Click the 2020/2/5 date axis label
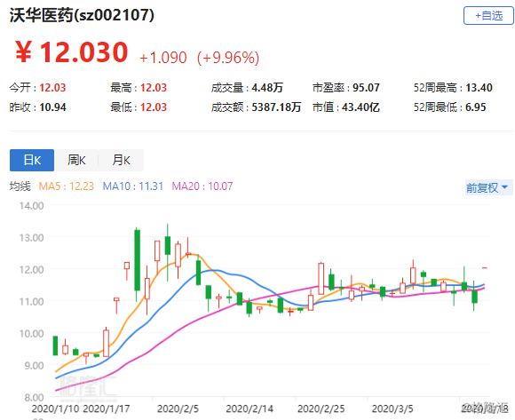Viewport: 515px width, 420px height. pyautogui.click(x=178, y=408)
